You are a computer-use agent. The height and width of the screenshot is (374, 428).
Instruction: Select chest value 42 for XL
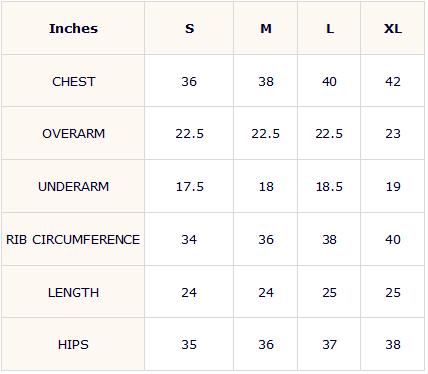[x=393, y=81]
